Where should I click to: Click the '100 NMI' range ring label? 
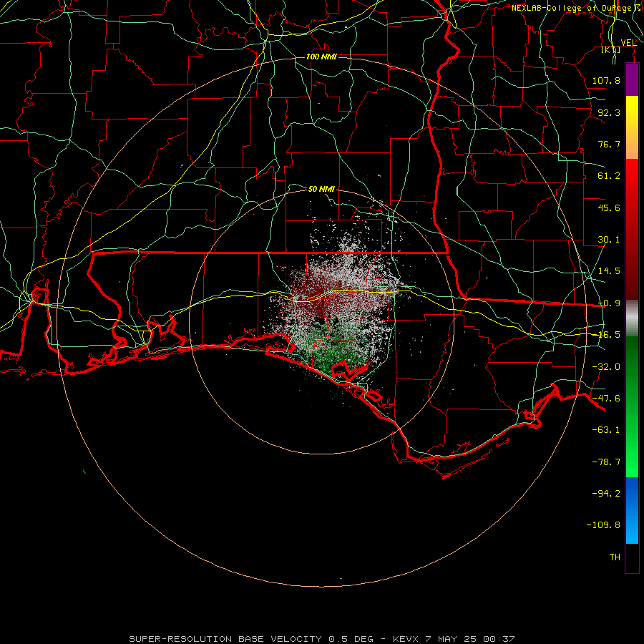(x=321, y=57)
